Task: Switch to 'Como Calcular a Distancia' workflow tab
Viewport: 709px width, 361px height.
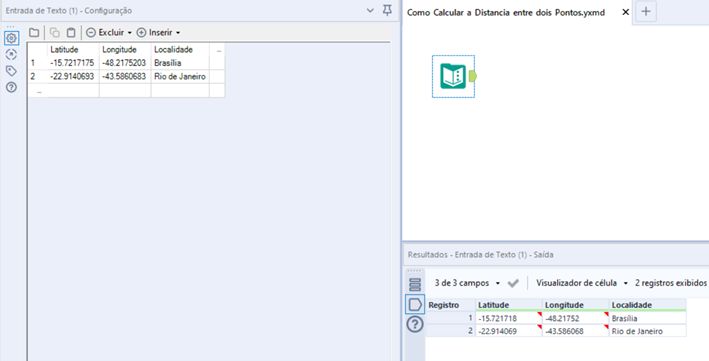Action: click(506, 13)
